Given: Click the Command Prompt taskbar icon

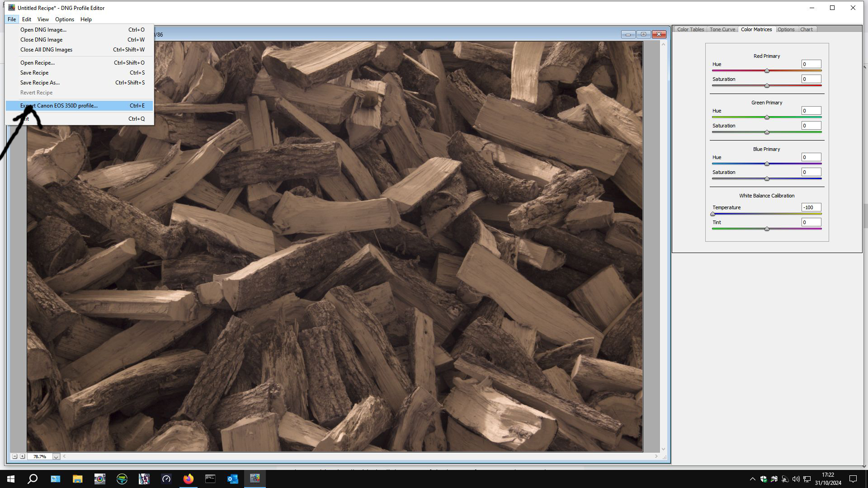Looking at the screenshot, I should tap(210, 479).
